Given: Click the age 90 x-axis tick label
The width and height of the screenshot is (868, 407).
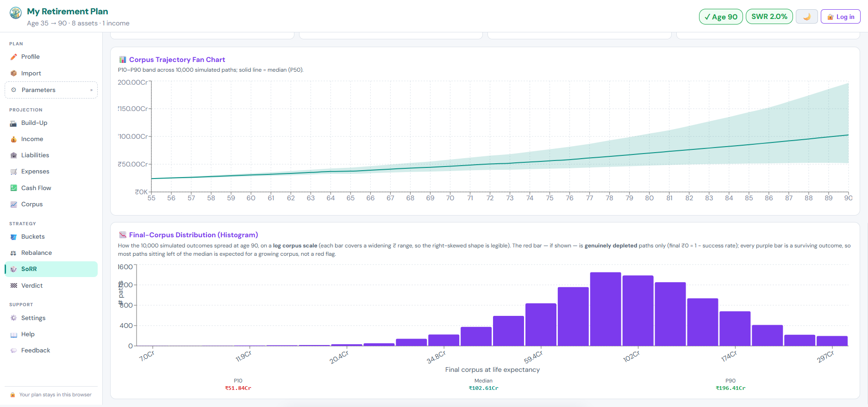Looking at the screenshot, I should 848,198.
